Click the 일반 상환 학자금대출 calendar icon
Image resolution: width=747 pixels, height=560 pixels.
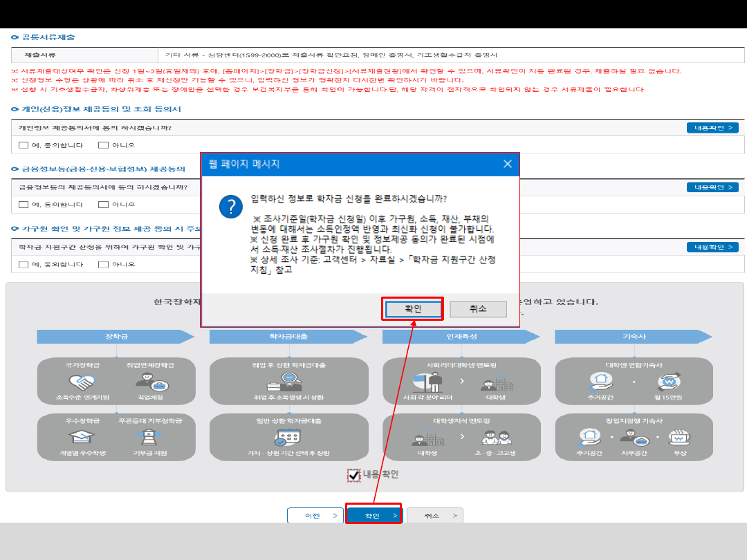pyautogui.click(x=288, y=438)
